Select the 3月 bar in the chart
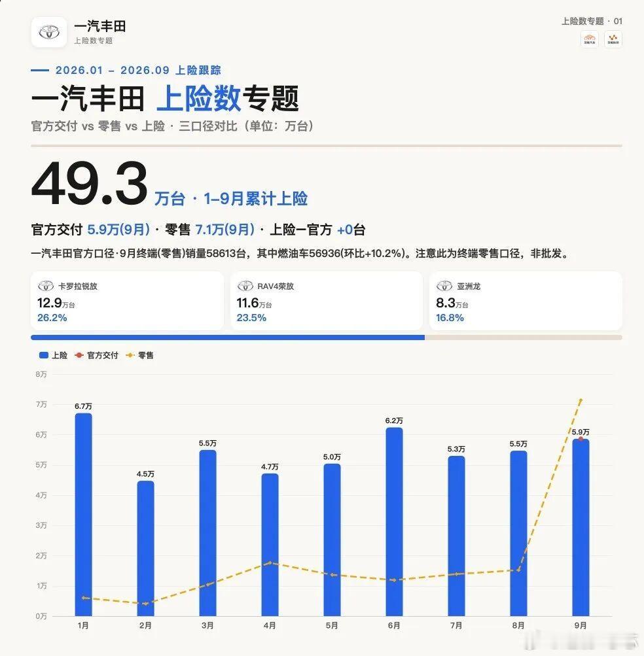644x656 pixels. click(207, 533)
